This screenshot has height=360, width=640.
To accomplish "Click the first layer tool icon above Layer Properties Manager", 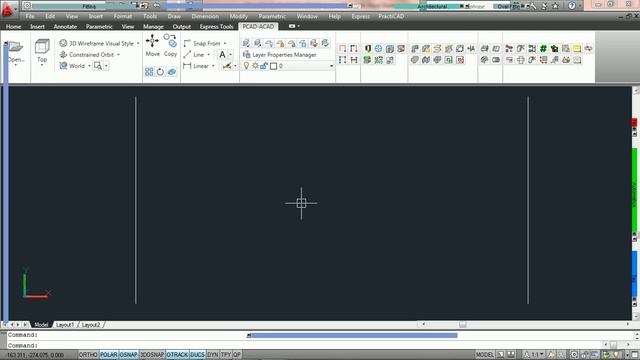I will click(246, 43).
